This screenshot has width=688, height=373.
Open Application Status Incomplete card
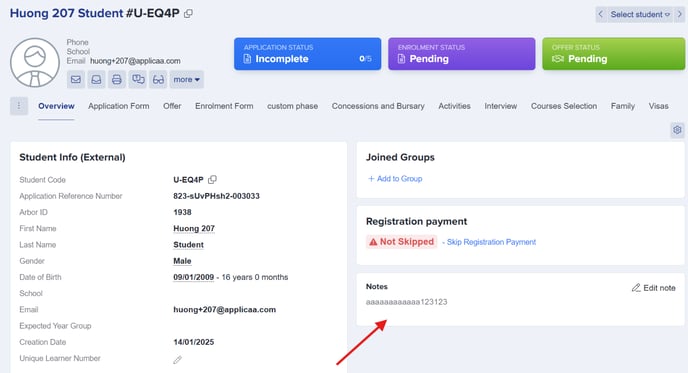307,54
